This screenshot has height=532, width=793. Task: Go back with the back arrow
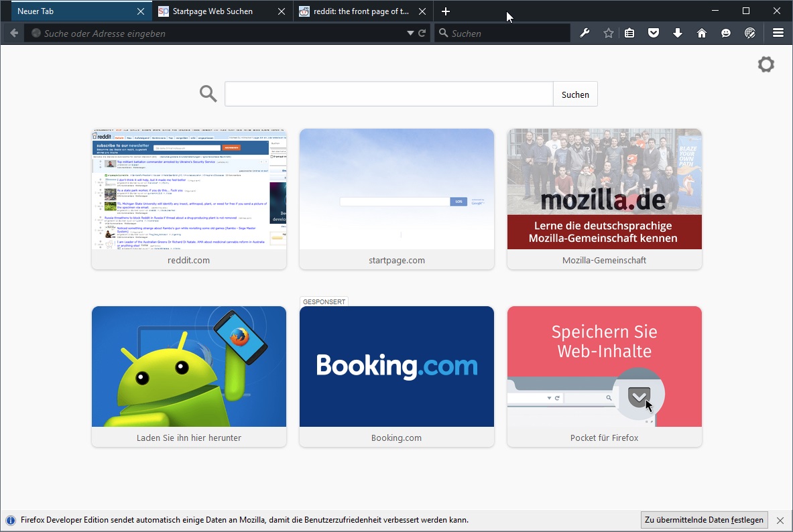tap(14, 34)
